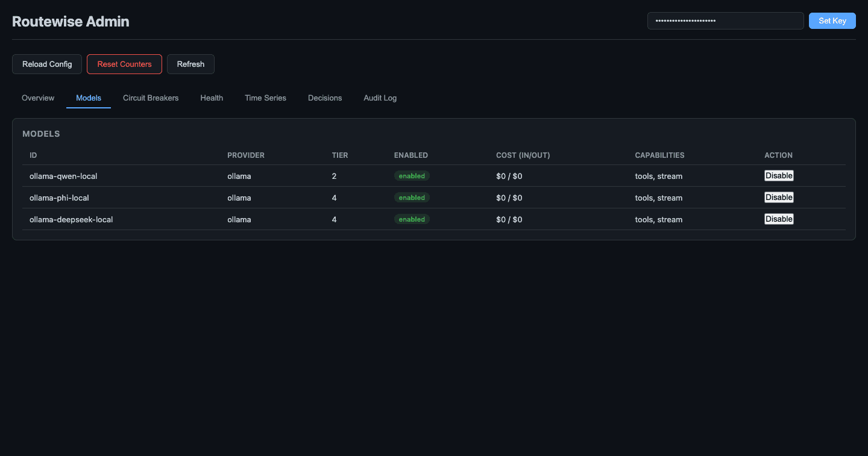Image resolution: width=868 pixels, height=456 pixels.
Task: Select the Models tab
Action: click(x=89, y=98)
